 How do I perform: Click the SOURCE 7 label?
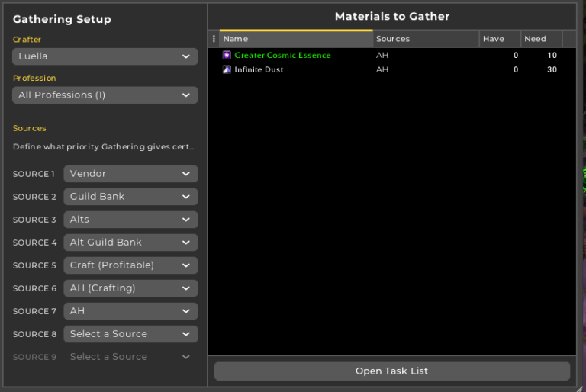point(34,311)
